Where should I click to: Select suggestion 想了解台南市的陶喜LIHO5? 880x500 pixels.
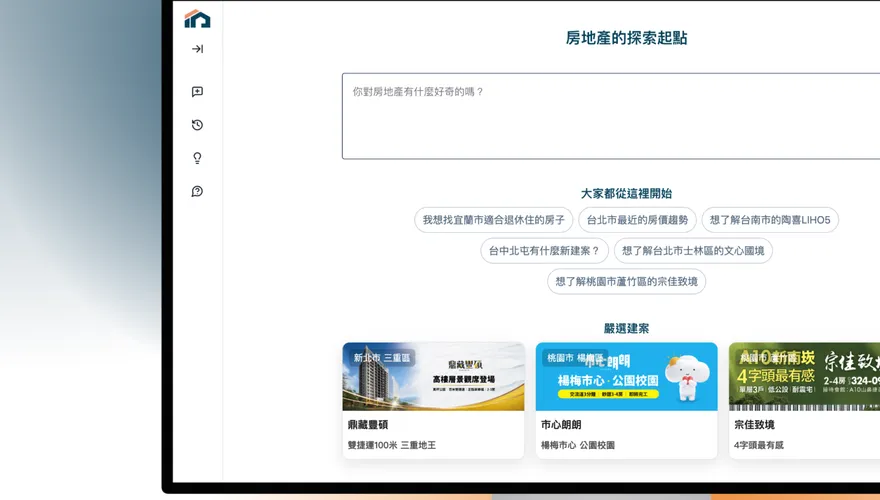770,220
